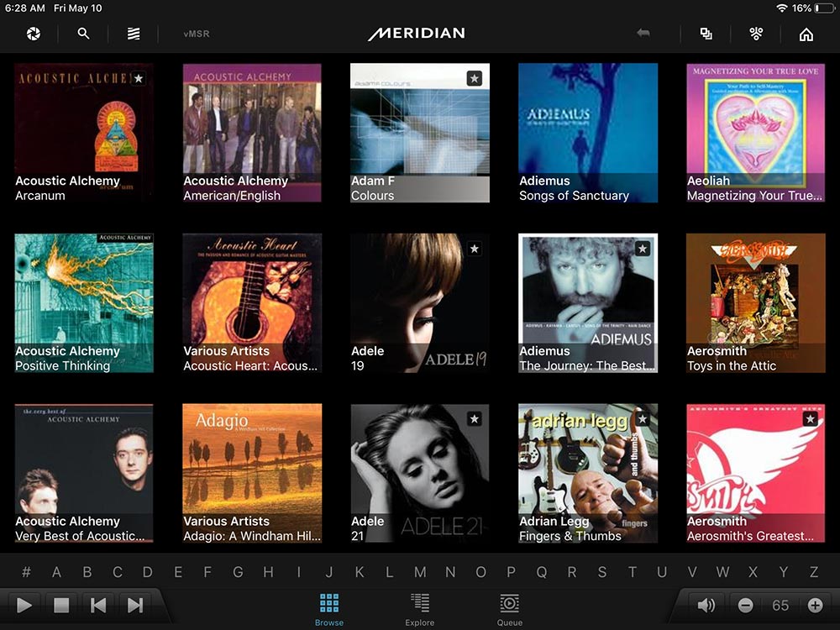This screenshot has height=630, width=840.
Task: Jump to letter S in index
Action: (602, 572)
